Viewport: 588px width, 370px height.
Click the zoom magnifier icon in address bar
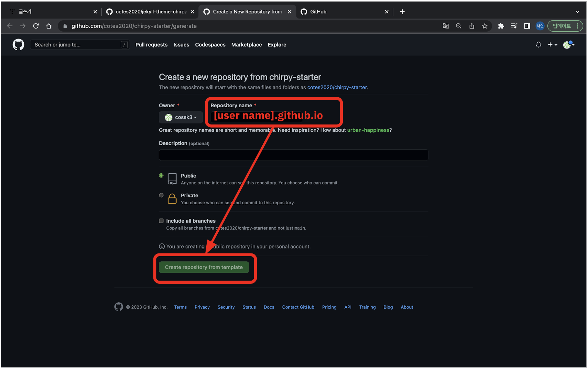pos(459,26)
